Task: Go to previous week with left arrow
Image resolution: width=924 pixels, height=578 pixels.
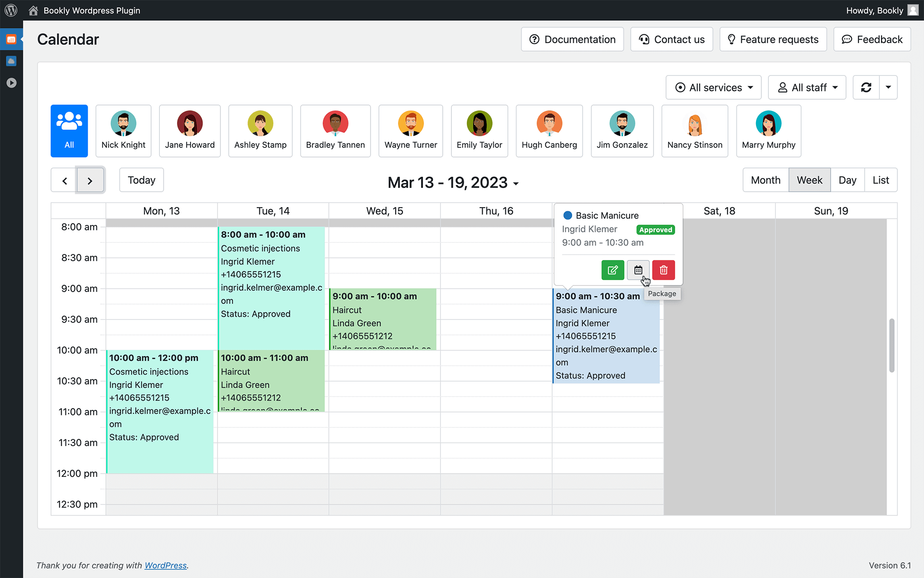Action: 64,181
